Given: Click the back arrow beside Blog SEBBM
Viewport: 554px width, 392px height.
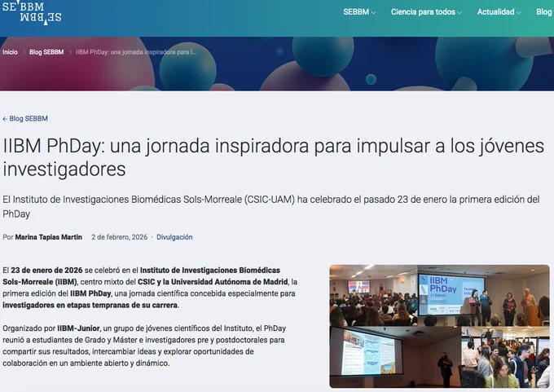Looking at the screenshot, I should (5, 119).
